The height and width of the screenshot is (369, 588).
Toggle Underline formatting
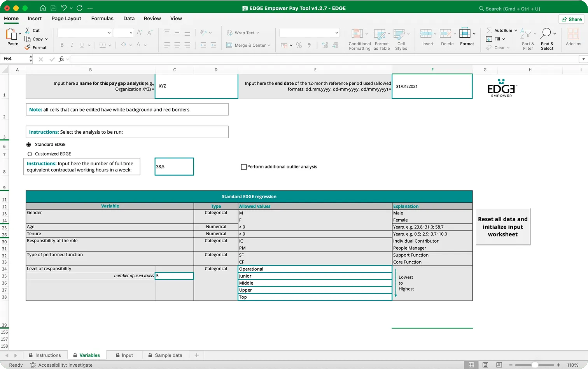[x=82, y=45]
